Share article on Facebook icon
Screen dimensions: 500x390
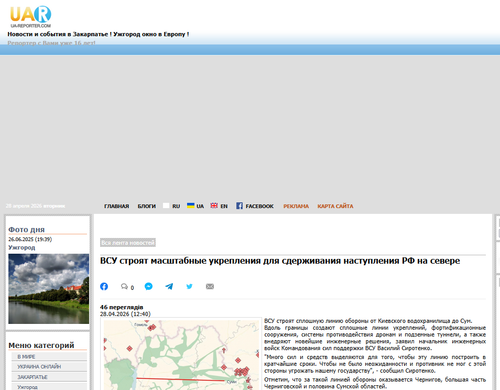(x=104, y=286)
